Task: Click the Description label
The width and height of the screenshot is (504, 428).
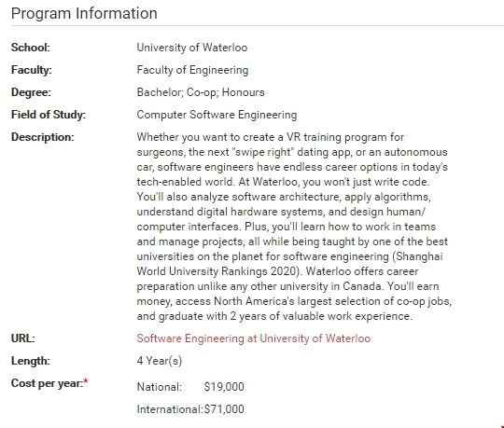Action: pos(43,137)
